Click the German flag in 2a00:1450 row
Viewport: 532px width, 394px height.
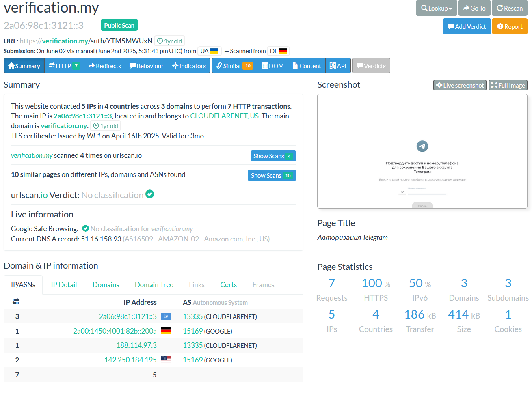point(166,331)
